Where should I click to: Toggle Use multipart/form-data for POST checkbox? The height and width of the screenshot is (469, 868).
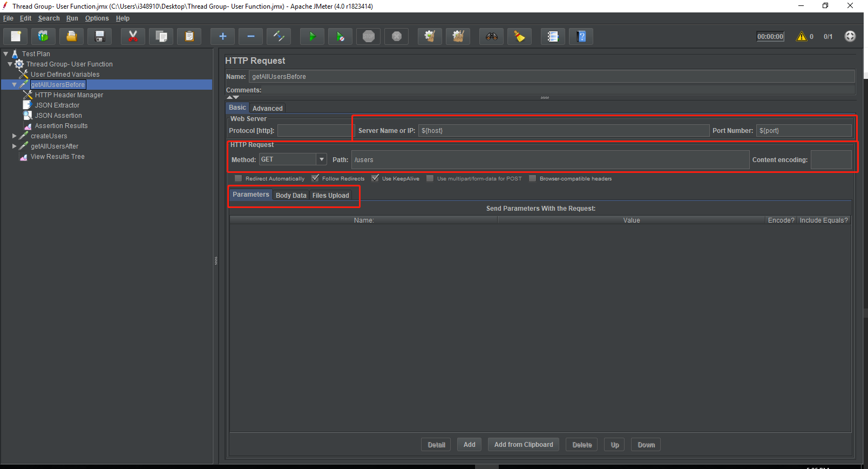[430, 178]
